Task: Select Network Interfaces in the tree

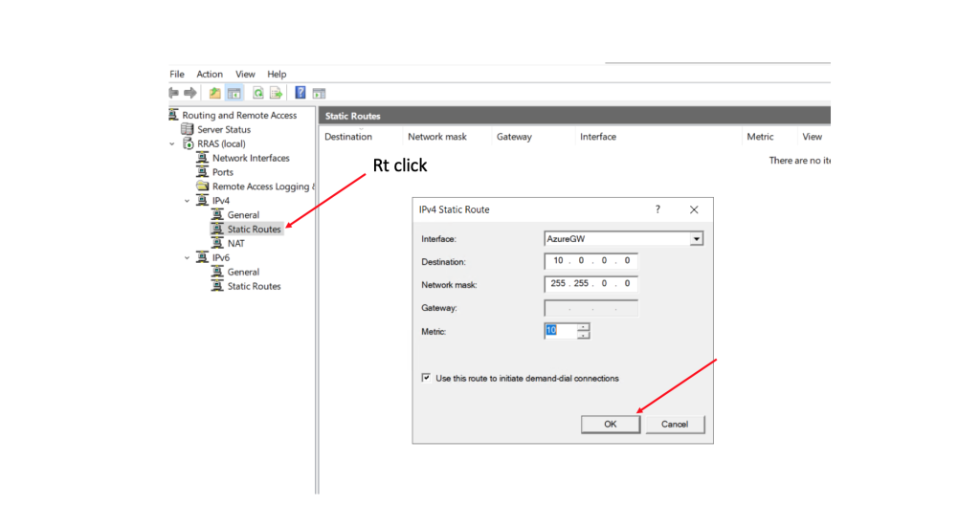Action: point(251,158)
